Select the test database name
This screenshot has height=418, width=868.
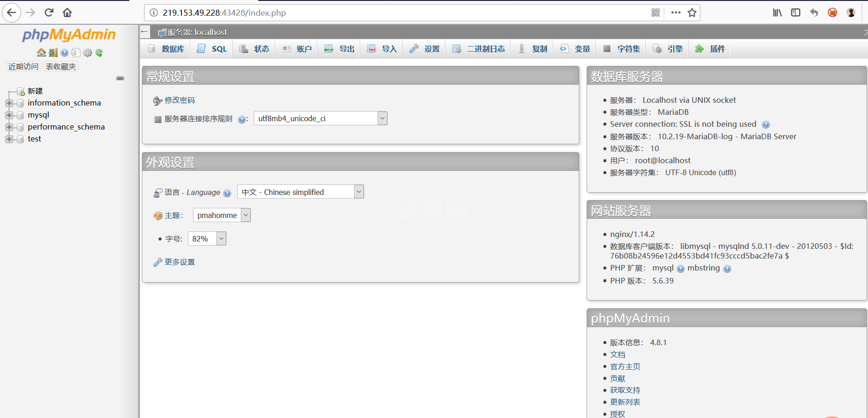tap(35, 139)
